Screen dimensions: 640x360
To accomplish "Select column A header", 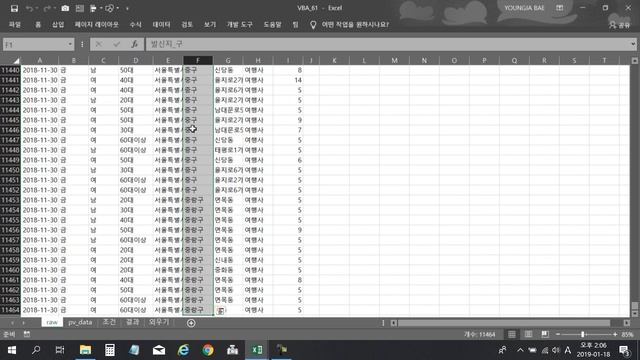I will (x=40, y=60).
